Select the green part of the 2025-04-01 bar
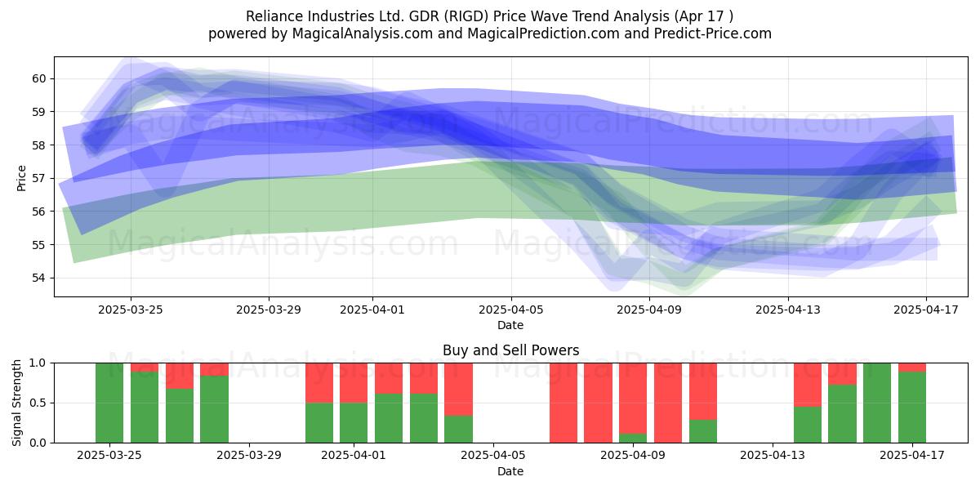This screenshot has height=490, width=980. tap(354, 423)
